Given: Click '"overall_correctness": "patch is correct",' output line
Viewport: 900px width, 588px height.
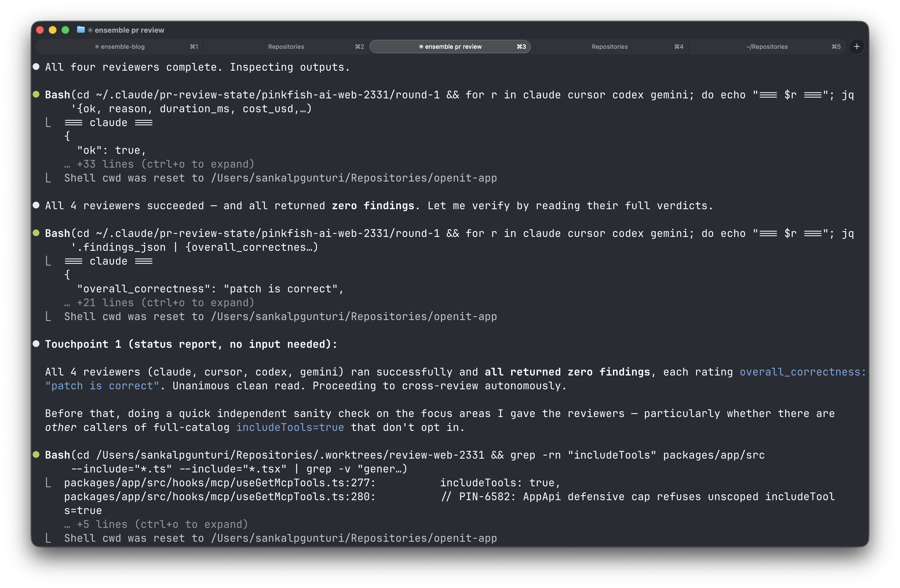Looking at the screenshot, I should pos(210,288).
